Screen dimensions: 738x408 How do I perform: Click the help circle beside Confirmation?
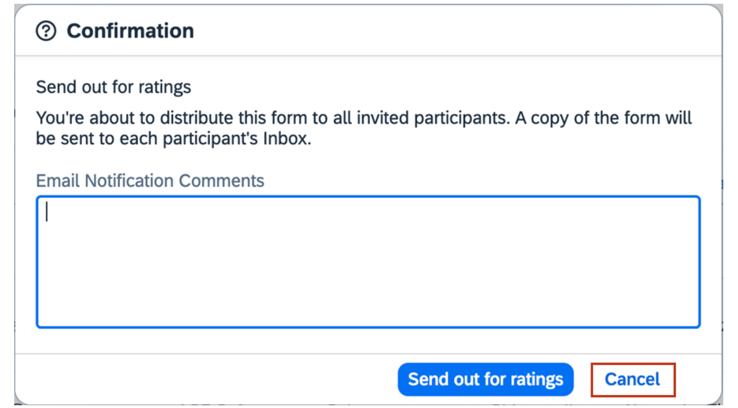[46, 31]
